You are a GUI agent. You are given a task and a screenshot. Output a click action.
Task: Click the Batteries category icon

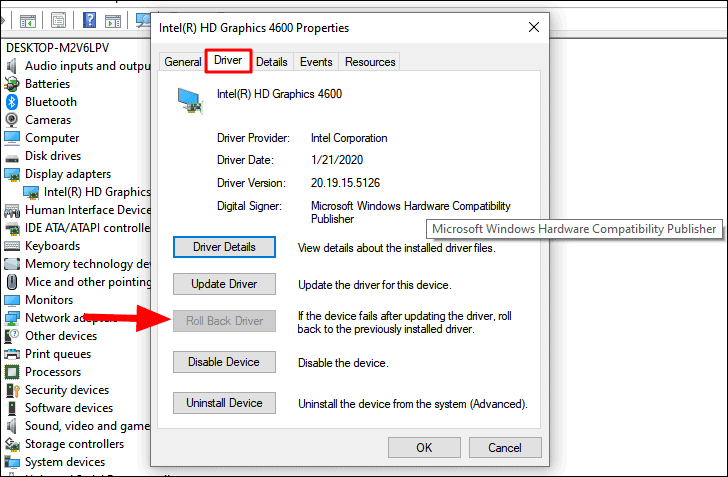(x=12, y=84)
